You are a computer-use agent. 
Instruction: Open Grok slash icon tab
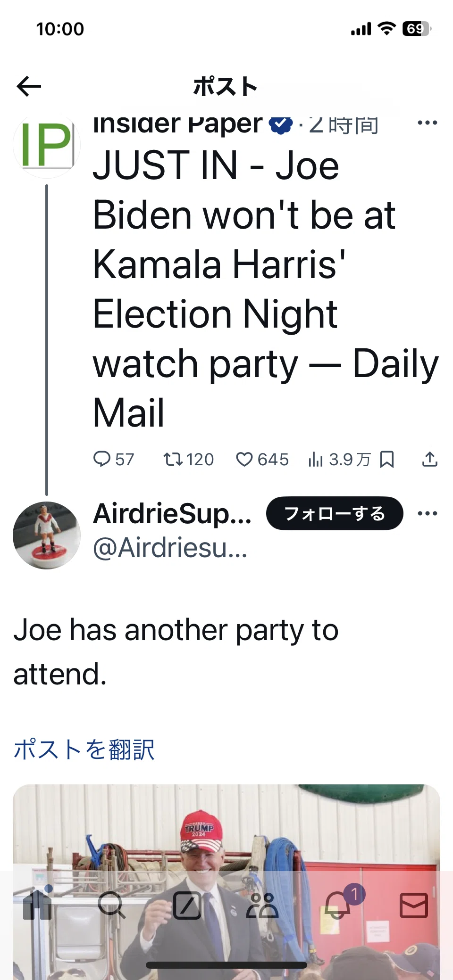[187, 906]
